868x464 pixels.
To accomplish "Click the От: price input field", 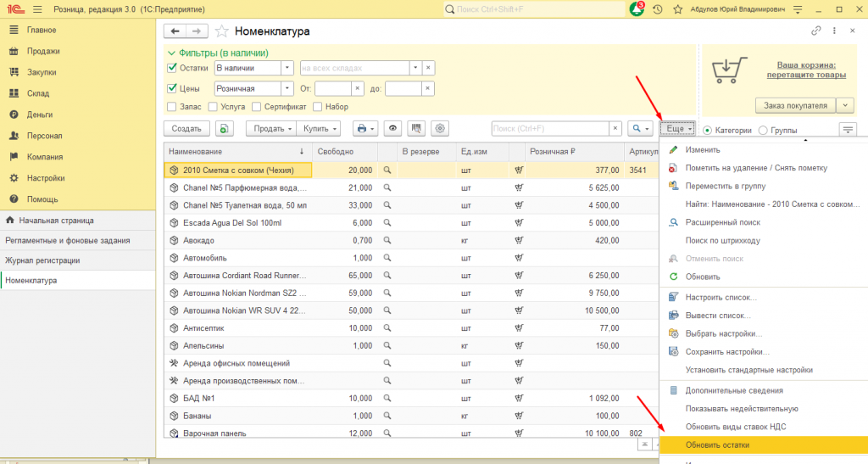I will pyautogui.click(x=332, y=88).
